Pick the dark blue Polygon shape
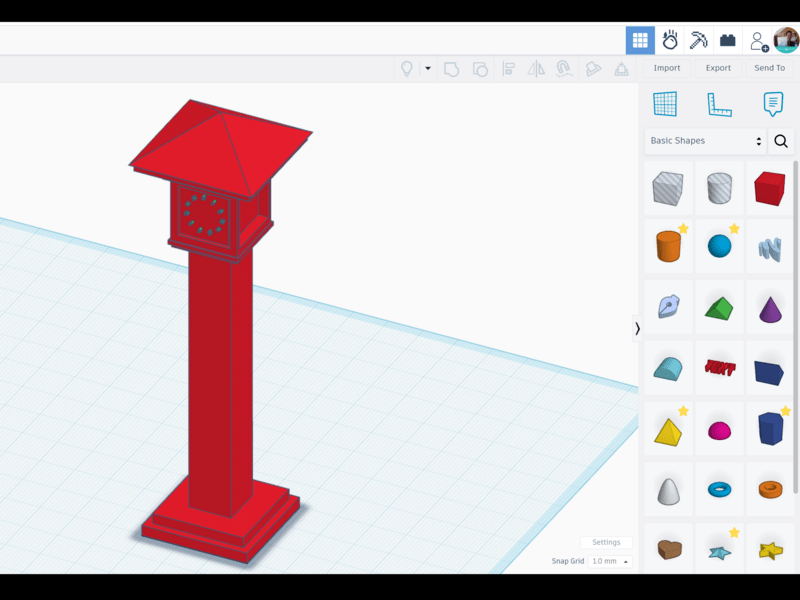 click(x=769, y=429)
